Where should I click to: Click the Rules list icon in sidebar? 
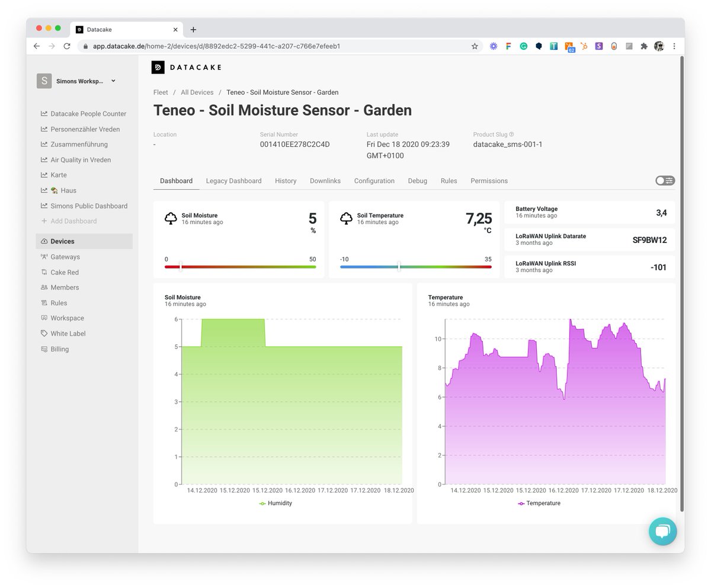click(44, 303)
